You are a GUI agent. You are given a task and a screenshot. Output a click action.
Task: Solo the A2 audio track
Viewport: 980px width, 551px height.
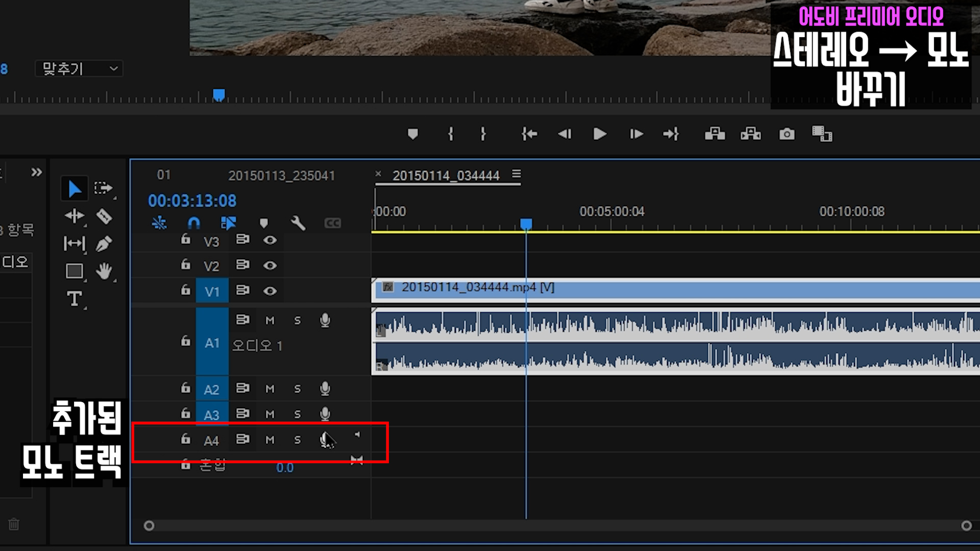tap(298, 389)
